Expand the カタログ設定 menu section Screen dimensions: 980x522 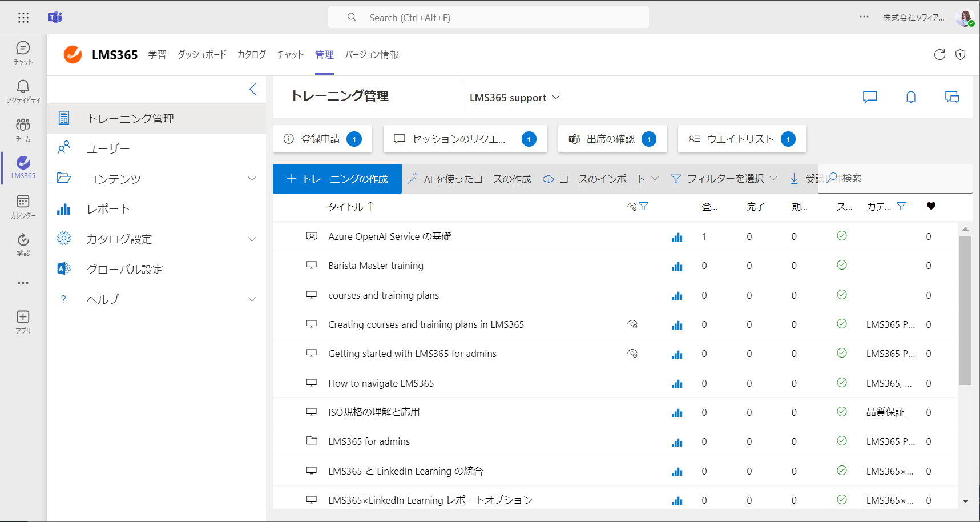point(252,239)
